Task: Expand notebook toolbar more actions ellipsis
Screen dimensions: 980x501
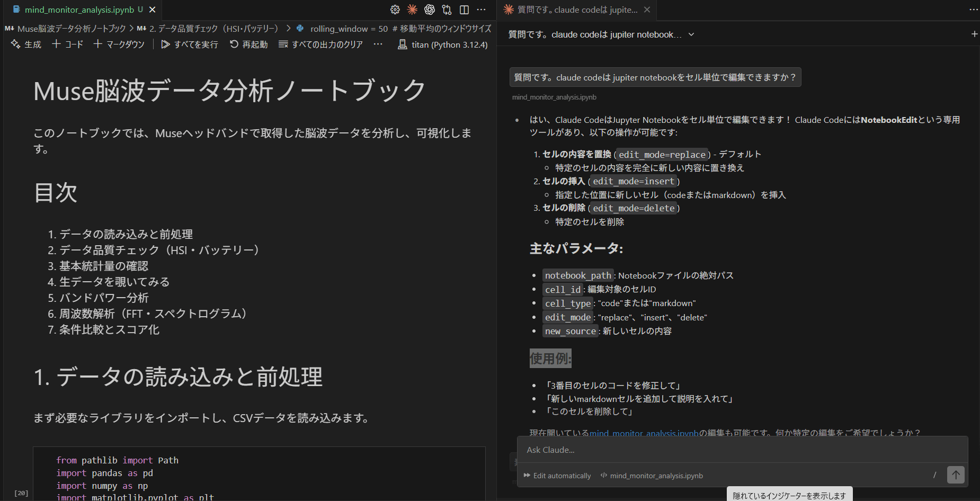Action: pyautogui.click(x=378, y=44)
